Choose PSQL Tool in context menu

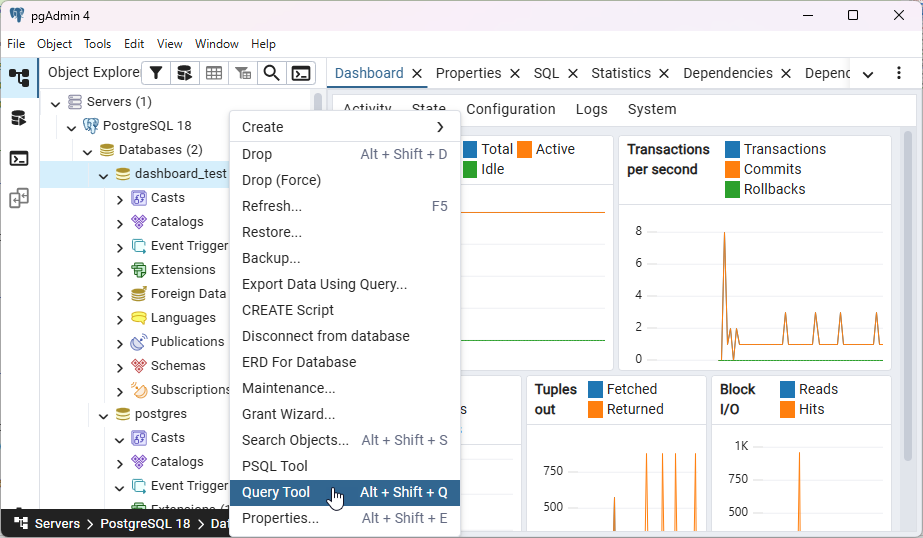tap(344, 466)
